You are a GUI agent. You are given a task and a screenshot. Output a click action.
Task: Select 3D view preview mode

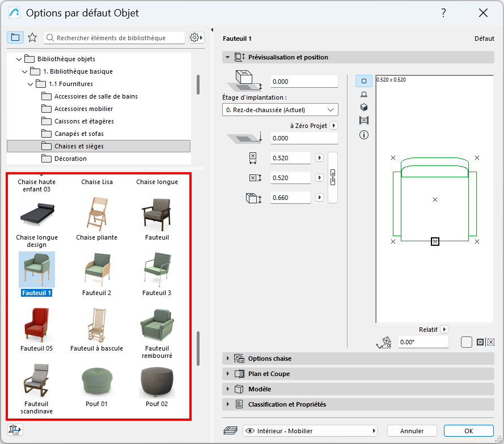click(x=364, y=107)
